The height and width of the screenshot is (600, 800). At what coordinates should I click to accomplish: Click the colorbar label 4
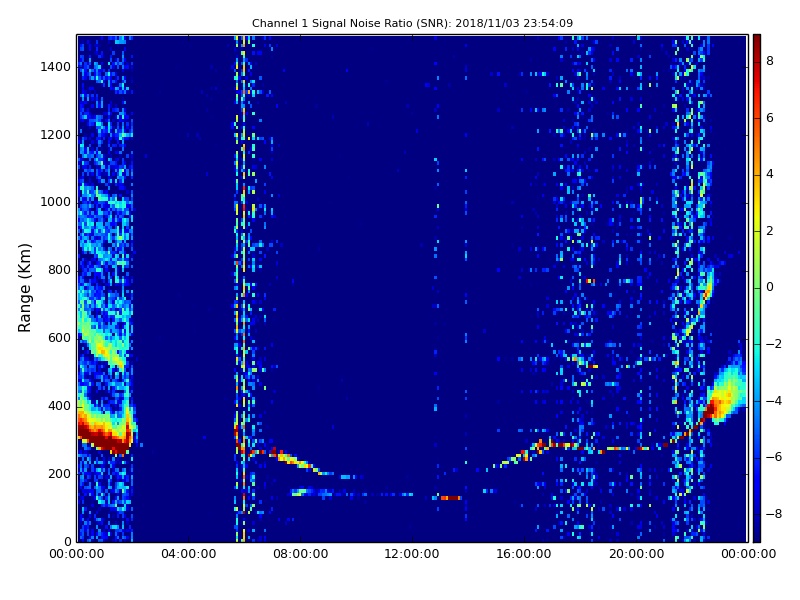coord(770,174)
